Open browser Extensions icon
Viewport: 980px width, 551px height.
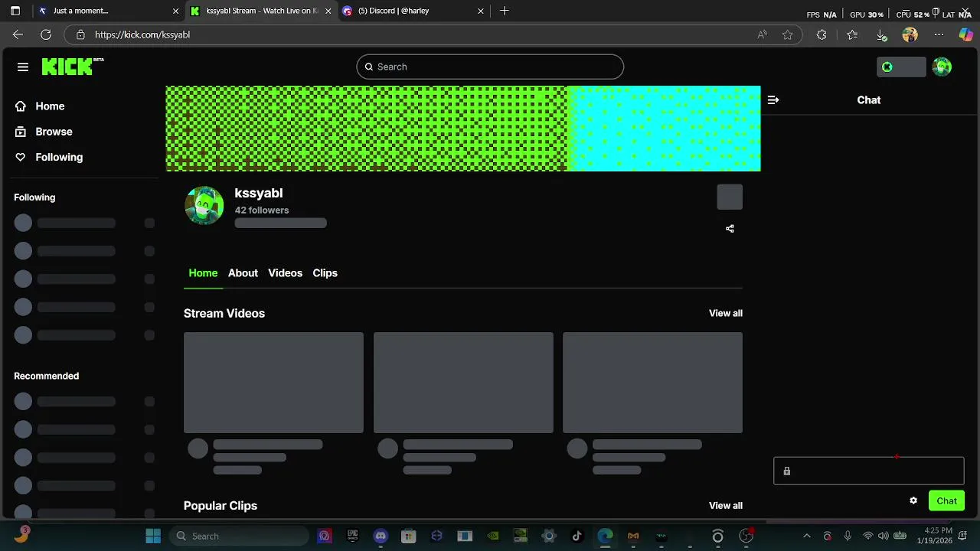(x=822, y=34)
